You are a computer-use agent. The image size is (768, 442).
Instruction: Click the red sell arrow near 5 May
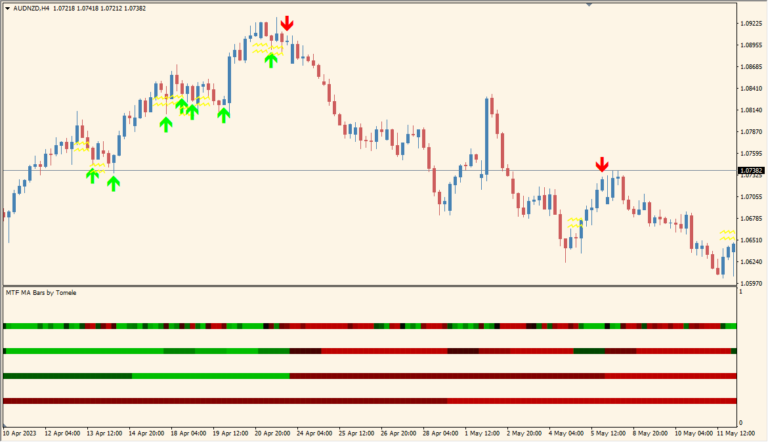[x=602, y=164]
